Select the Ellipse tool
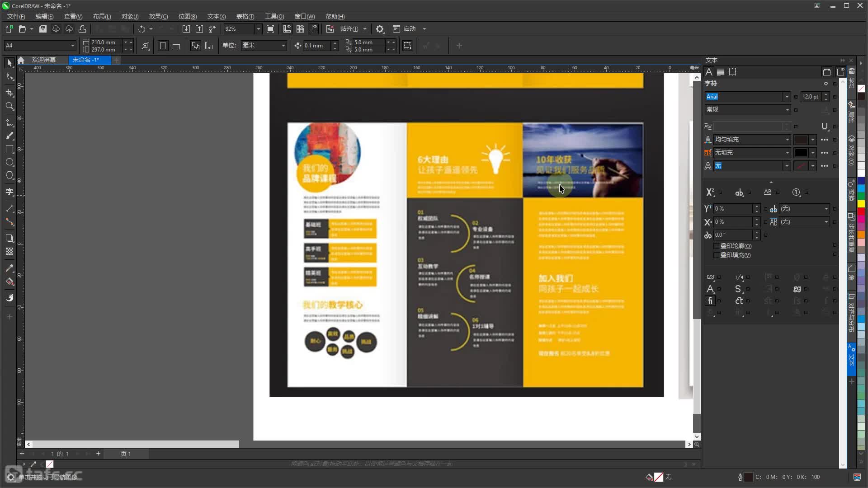Screen dimensions: 868x488 pos(9,162)
